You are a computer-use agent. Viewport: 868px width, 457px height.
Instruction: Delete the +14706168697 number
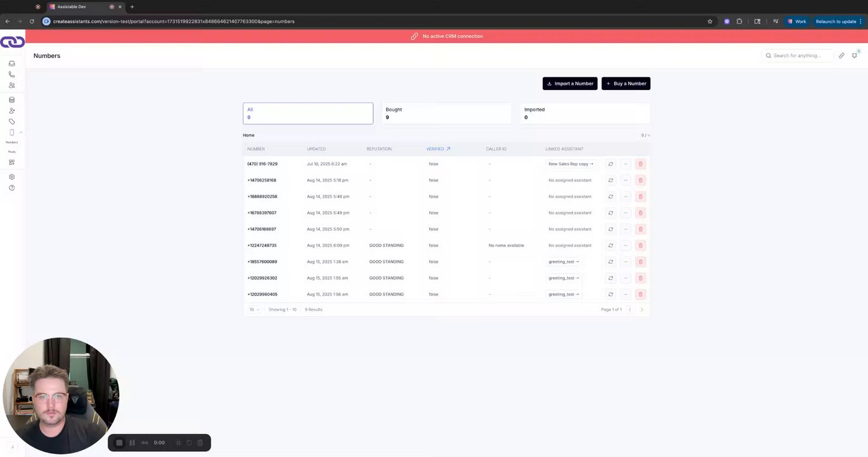640,229
